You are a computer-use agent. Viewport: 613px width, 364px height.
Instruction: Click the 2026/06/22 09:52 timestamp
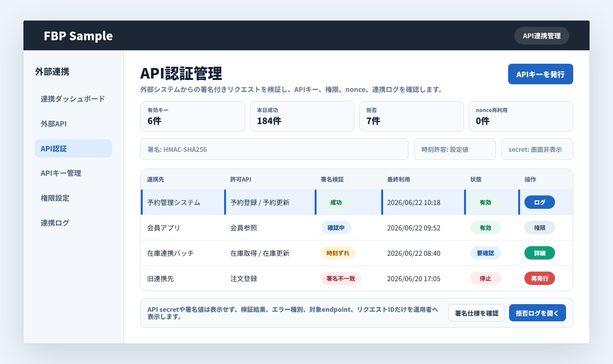[x=414, y=227]
